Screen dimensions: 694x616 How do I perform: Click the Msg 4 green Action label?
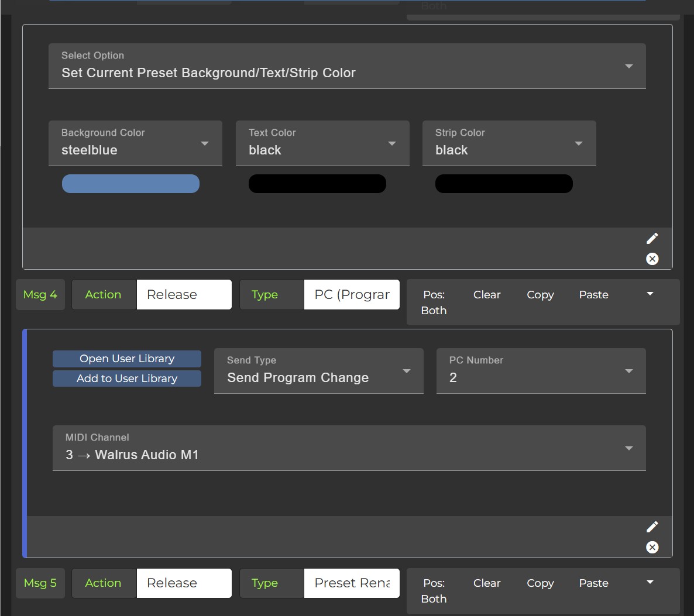point(103,295)
